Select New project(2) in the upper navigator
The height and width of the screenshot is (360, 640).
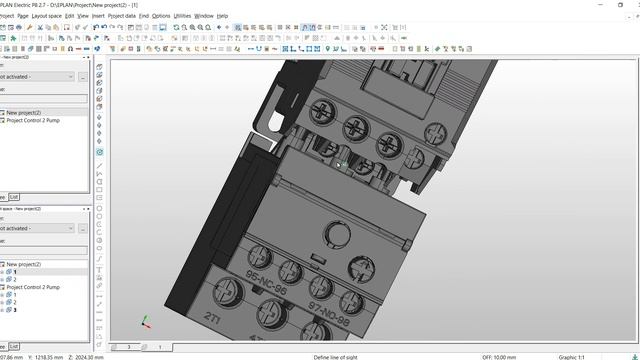click(24, 113)
